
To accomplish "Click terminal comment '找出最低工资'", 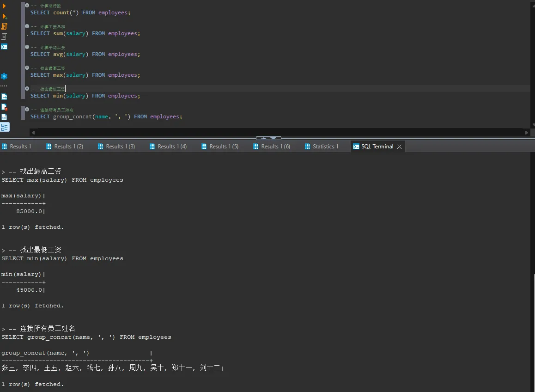I will point(40,250).
